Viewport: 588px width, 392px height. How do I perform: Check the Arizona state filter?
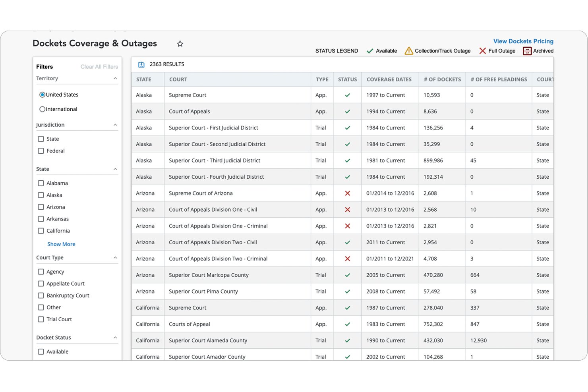[41, 207]
